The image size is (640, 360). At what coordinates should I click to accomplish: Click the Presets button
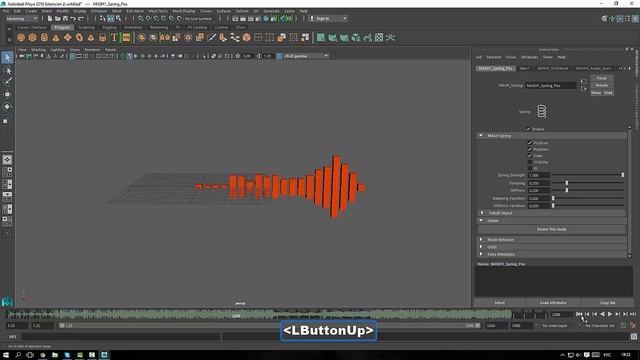click(x=602, y=85)
